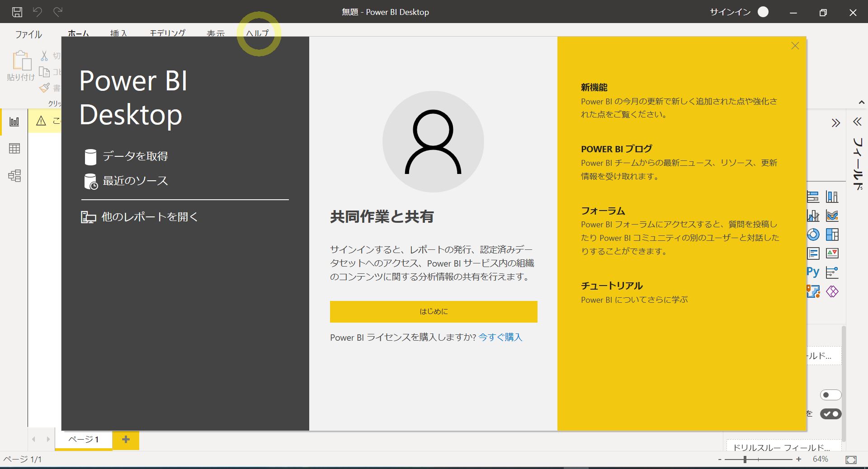Screen dimensions: 868x469
Task: Click the Redo arrow icon
Action: (58, 12)
